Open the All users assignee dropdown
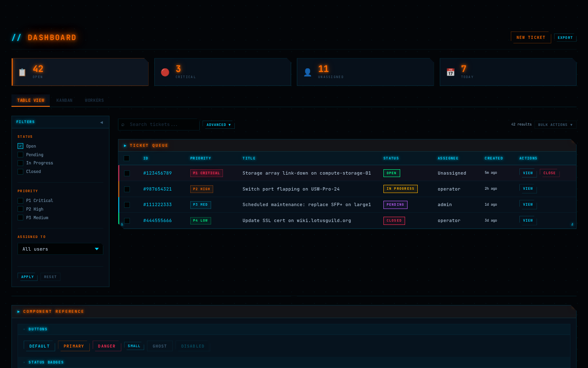Screen dimensions: 588x368 pyautogui.click(x=60, y=249)
